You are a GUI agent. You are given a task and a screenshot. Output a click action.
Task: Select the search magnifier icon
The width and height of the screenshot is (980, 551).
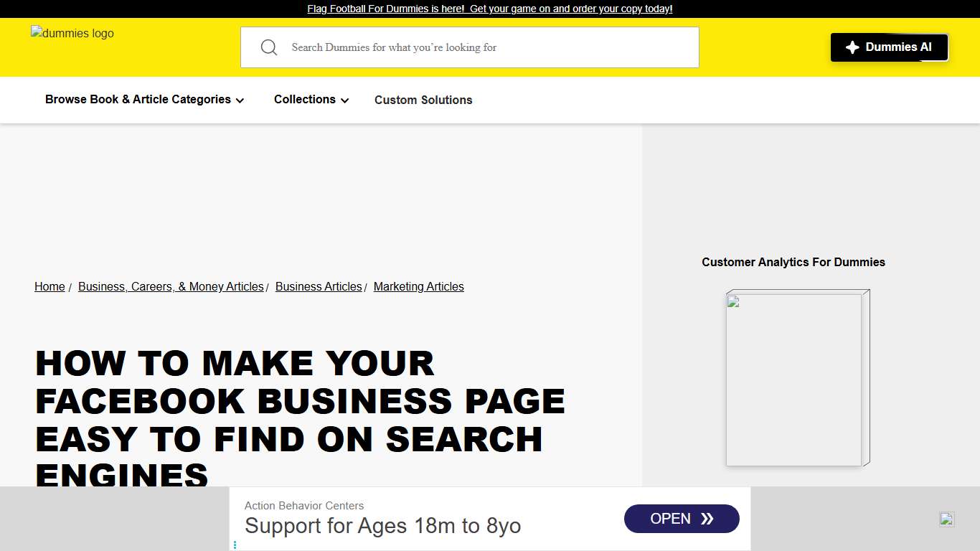pyautogui.click(x=269, y=47)
